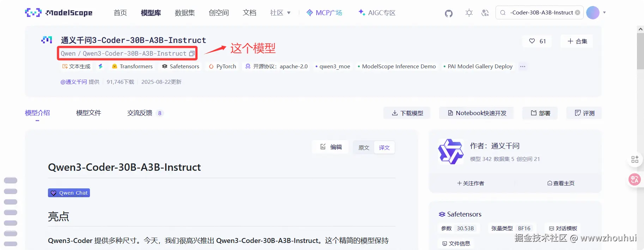Select the Safetensors tag
Viewport: 644px width, 250px height.
coord(181,66)
